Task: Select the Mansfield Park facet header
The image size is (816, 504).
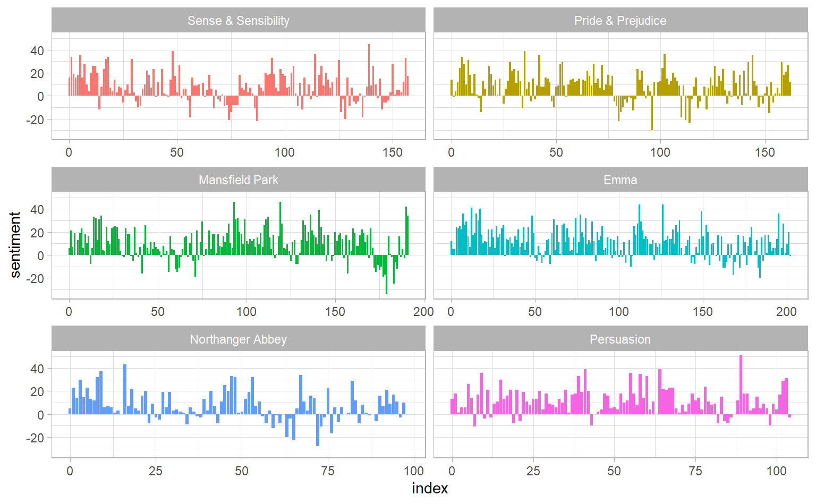Action: tap(238, 180)
